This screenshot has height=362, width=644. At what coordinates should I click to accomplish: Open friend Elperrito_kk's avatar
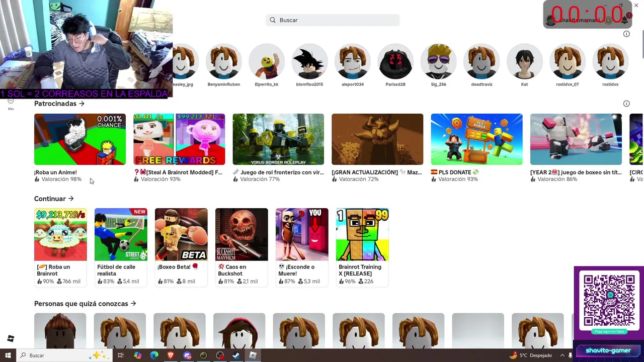267,61
